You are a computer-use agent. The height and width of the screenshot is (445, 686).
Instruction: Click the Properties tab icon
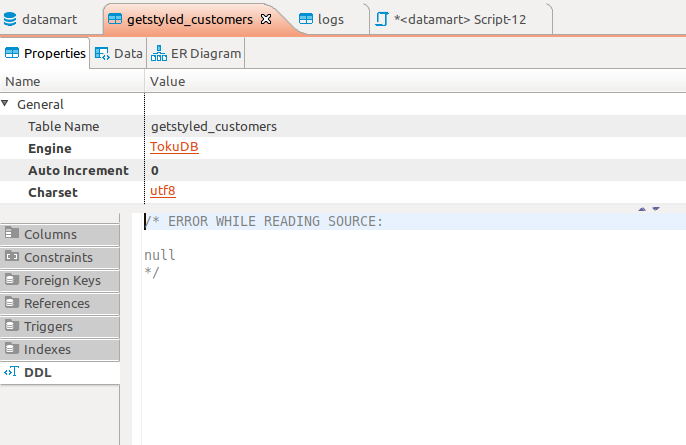(12, 53)
